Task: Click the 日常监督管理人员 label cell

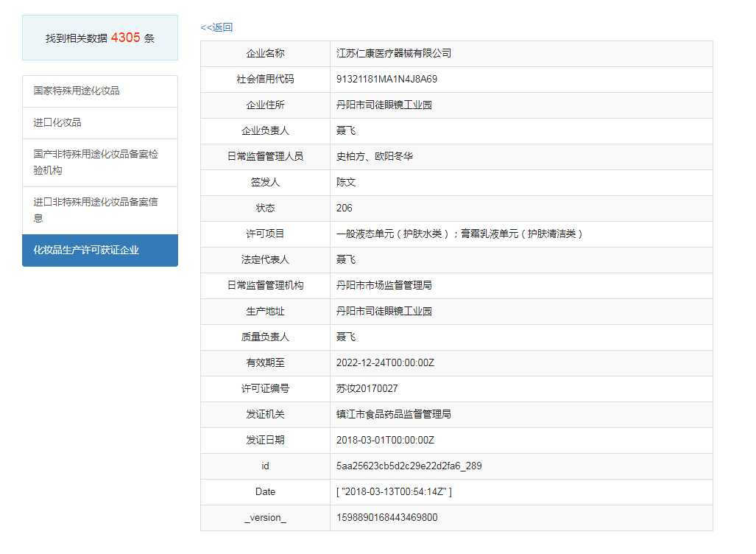Action: click(265, 156)
